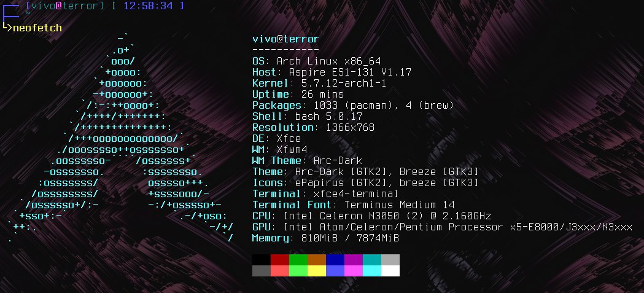Click the dark green color block
644x293 pixels.
click(x=298, y=260)
